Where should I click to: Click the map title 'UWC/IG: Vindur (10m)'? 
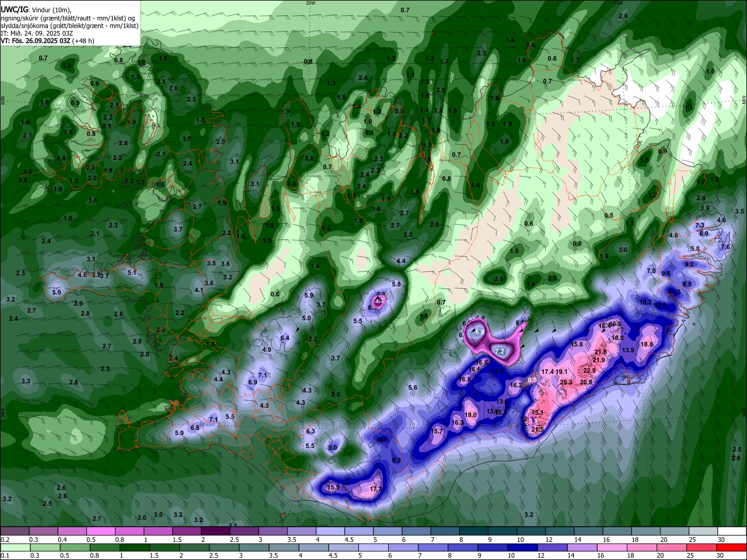click(x=35, y=10)
